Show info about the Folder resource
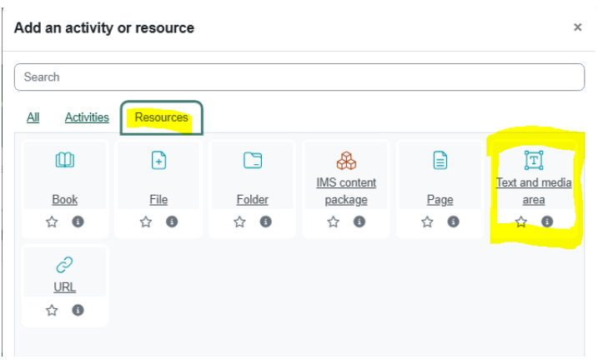598x364 pixels. [265, 222]
